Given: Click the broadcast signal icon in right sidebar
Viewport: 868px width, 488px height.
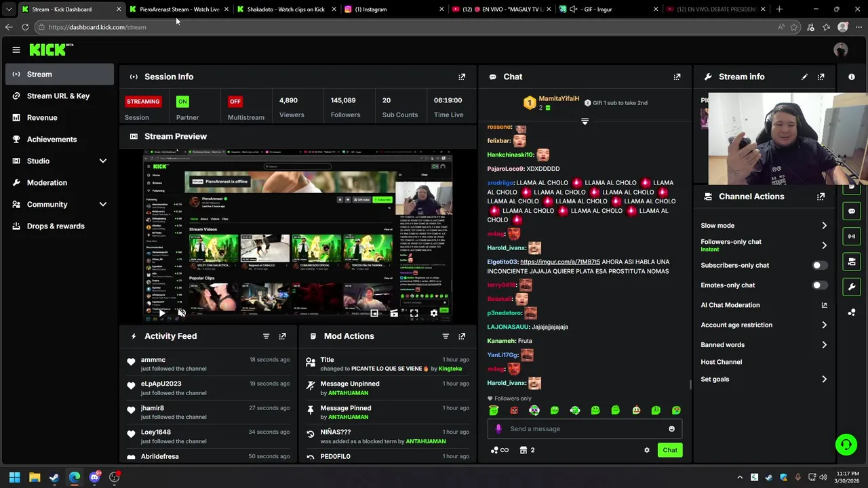Looking at the screenshot, I should (x=852, y=237).
